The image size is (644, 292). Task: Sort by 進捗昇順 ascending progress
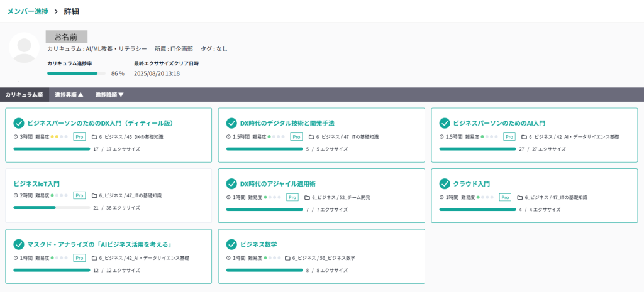[x=69, y=95]
